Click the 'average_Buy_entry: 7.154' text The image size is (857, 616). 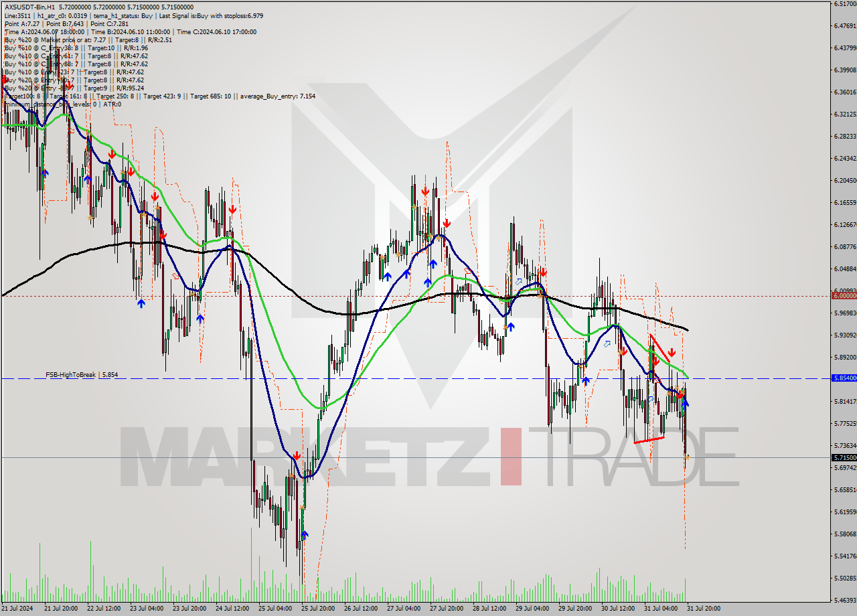click(x=277, y=96)
